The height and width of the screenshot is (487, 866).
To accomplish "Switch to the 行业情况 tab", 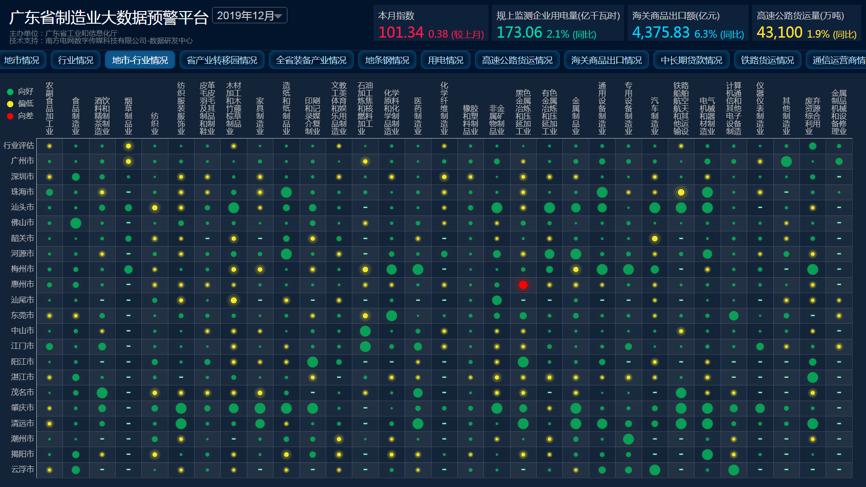I will (75, 60).
